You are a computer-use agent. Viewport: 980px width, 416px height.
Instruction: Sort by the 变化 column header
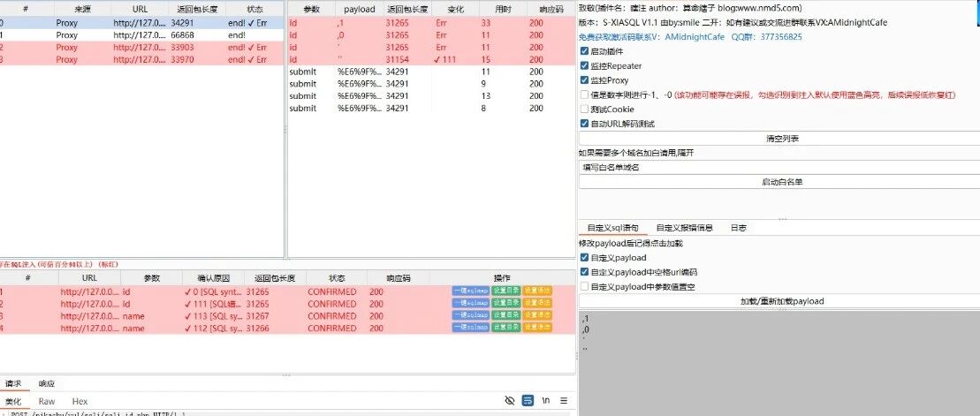point(456,10)
